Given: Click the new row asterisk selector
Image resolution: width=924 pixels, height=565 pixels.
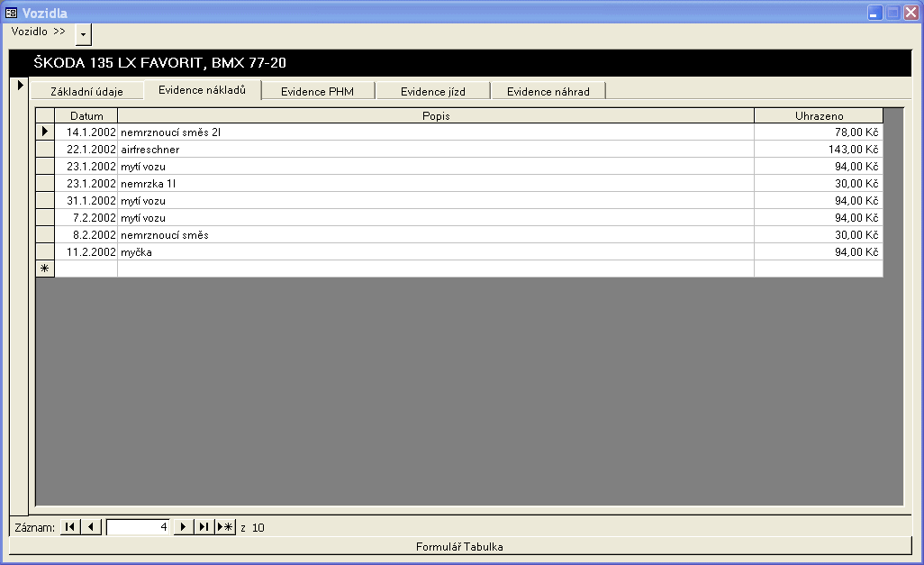Looking at the screenshot, I should (x=45, y=269).
